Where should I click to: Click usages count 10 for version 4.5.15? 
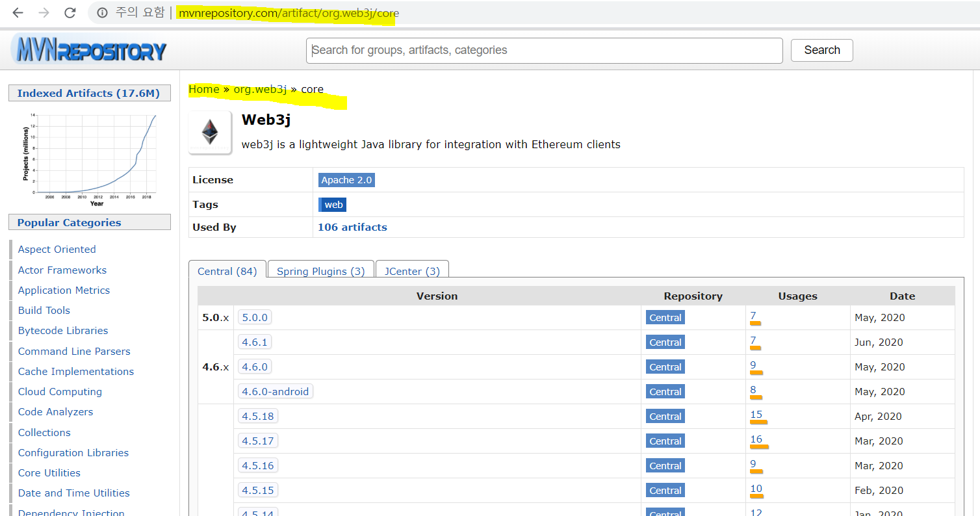pos(756,489)
